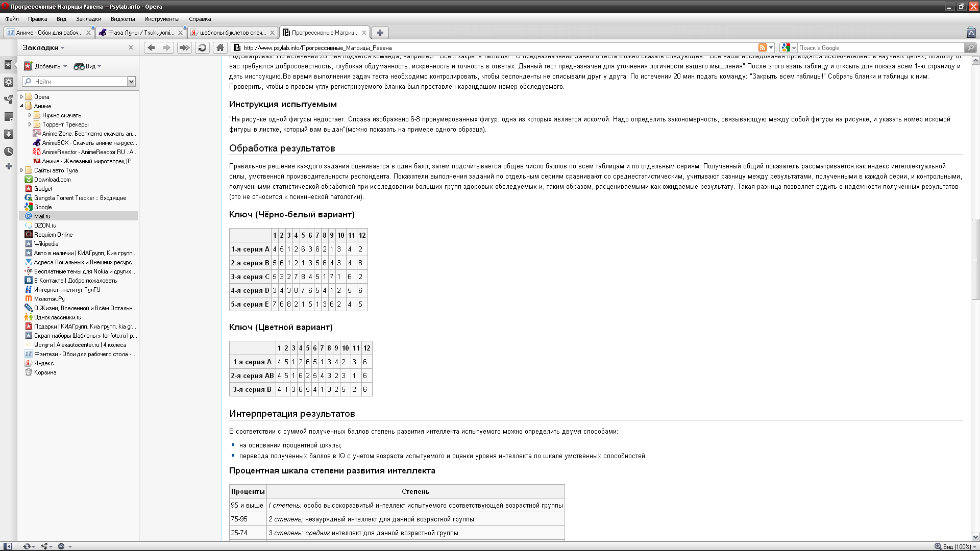Open the Закладки panel title dropdown
The height and width of the screenshot is (551, 980).
click(43, 47)
